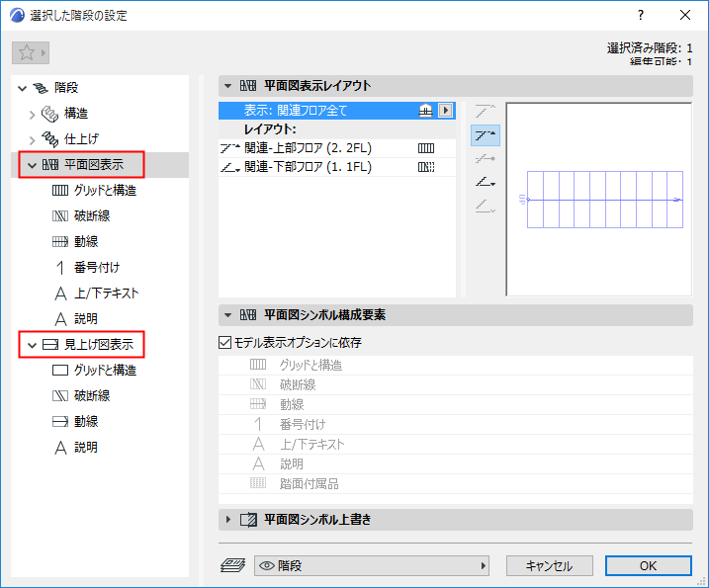This screenshot has height=588, width=709.
Task: Select the lower-floor preview icon
Action: tap(486, 182)
